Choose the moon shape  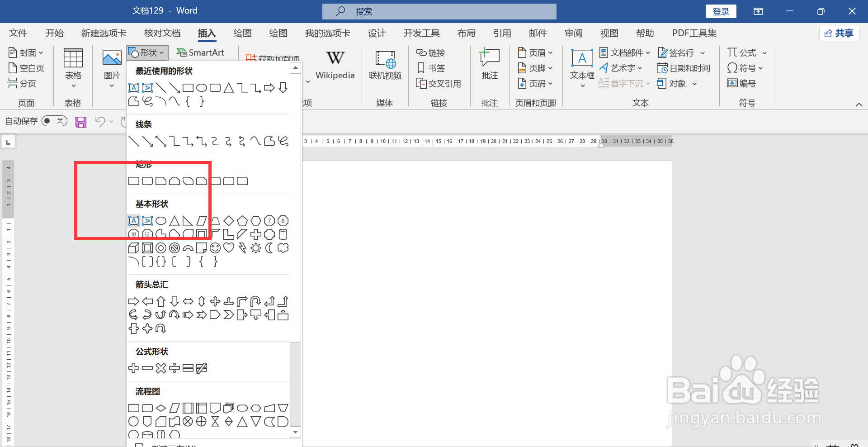click(x=269, y=248)
